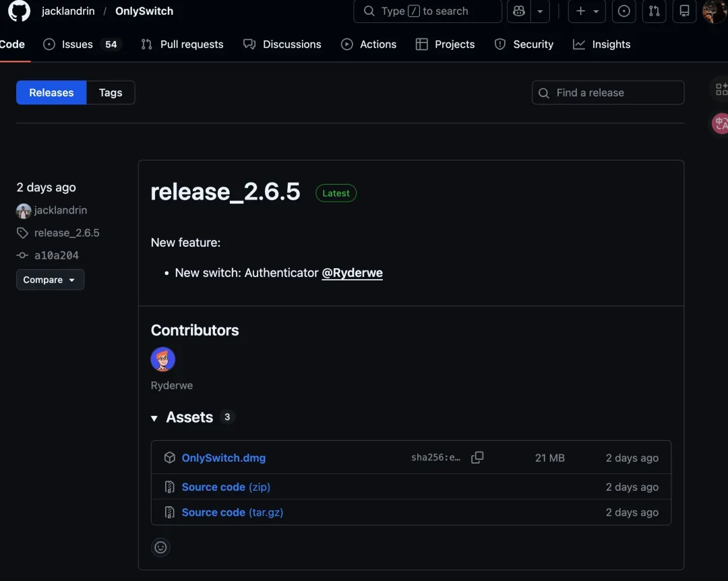Open commit a10a204 link
Image resolution: width=728 pixels, height=581 pixels.
tap(56, 255)
